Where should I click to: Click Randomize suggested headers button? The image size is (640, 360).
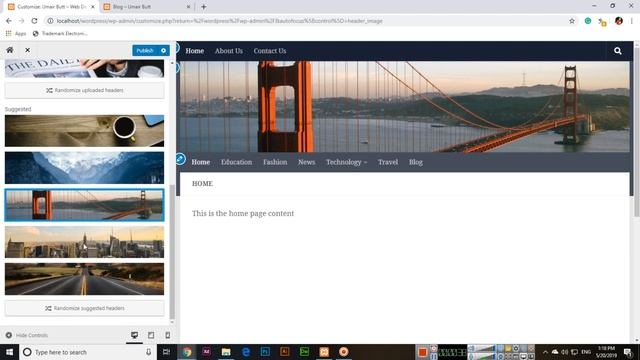tap(84, 308)
